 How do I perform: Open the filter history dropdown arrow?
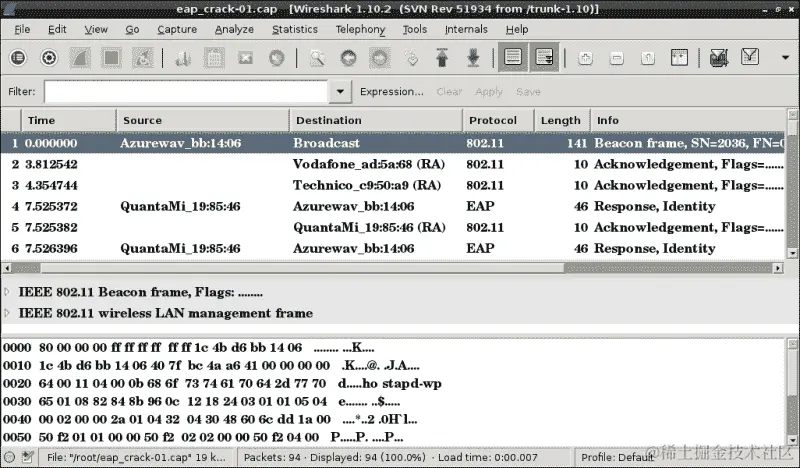(340, 92)
